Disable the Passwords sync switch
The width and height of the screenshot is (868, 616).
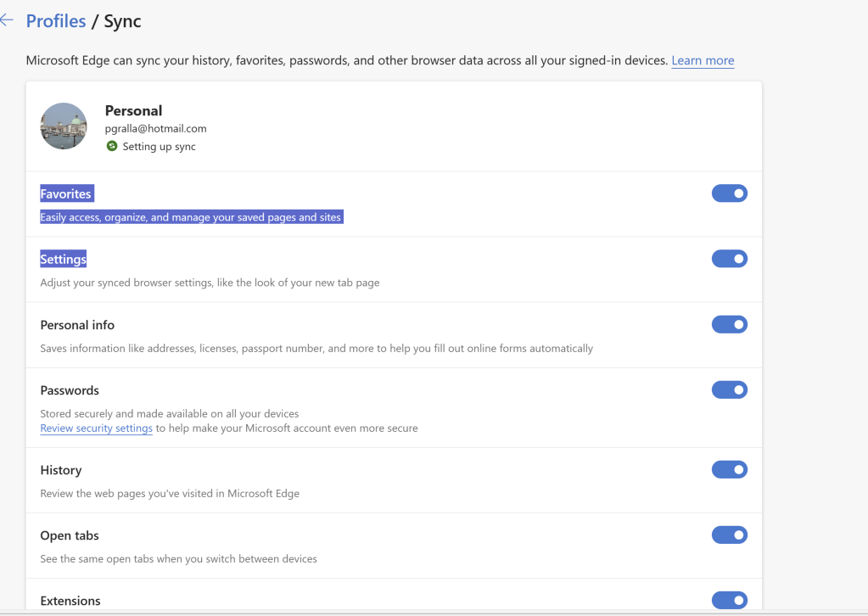point(729,389)
